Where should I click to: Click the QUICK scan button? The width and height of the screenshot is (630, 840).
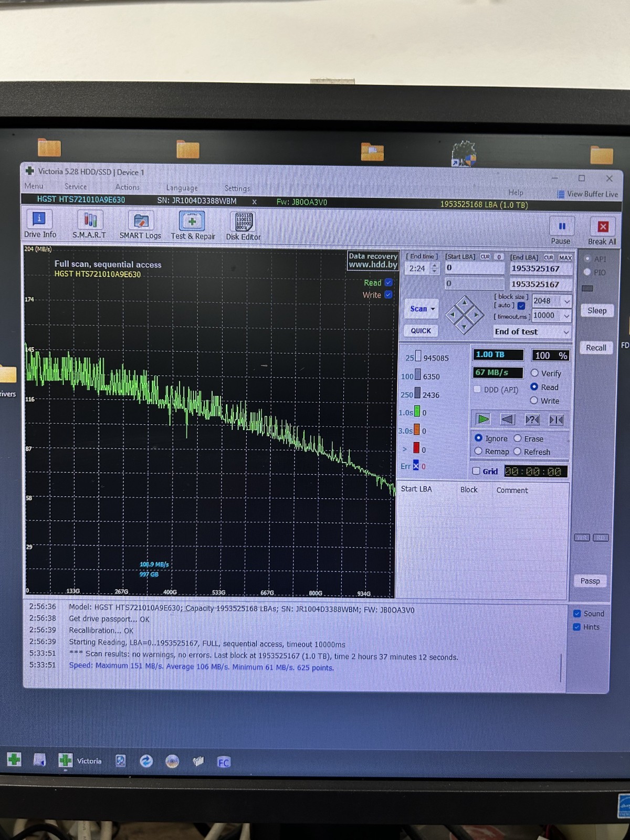(421, 331)
